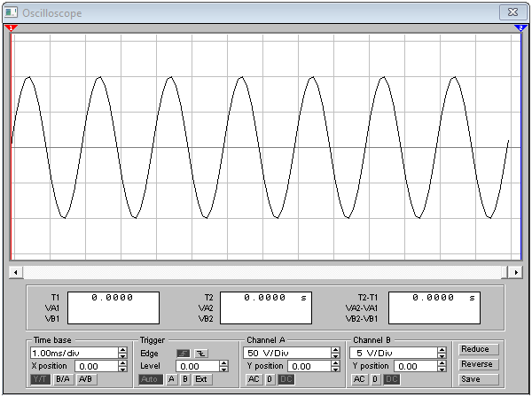Increase the time base value
The image size is (532, 397).
[123, 350]
